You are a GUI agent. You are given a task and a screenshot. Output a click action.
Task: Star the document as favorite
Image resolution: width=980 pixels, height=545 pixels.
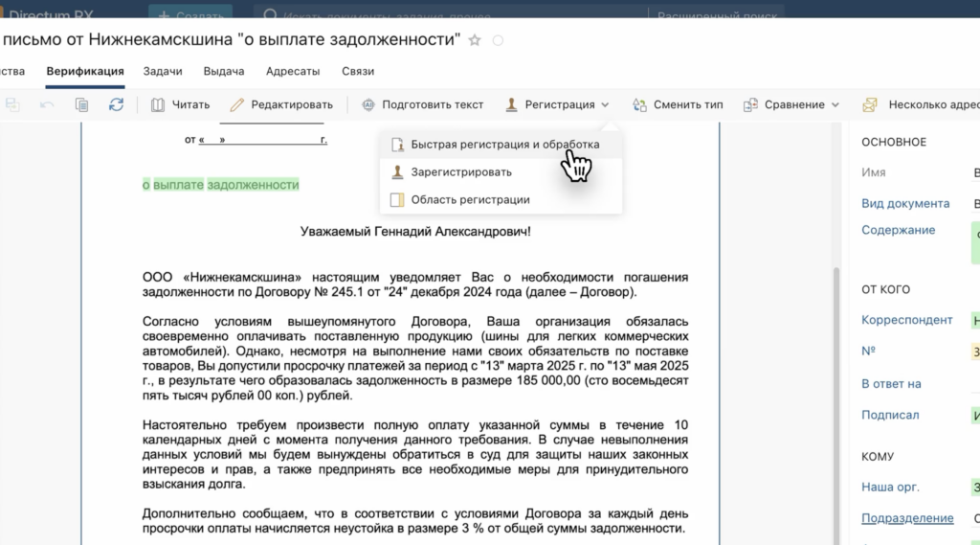(475, 40)
